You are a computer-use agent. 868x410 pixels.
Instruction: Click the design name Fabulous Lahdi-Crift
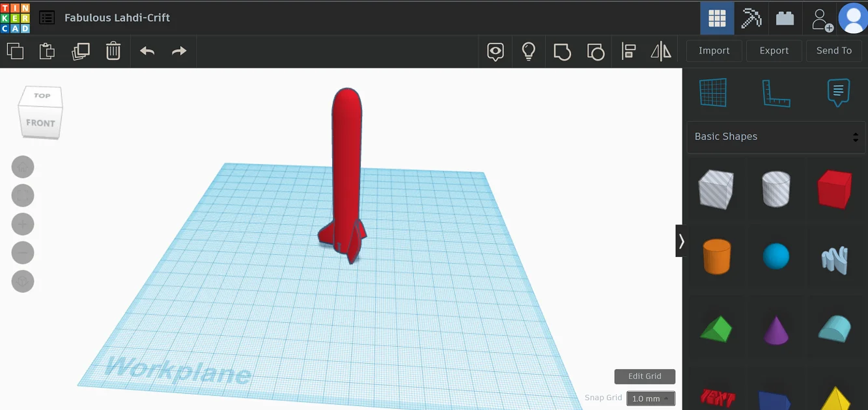click(x=117, y=18)
